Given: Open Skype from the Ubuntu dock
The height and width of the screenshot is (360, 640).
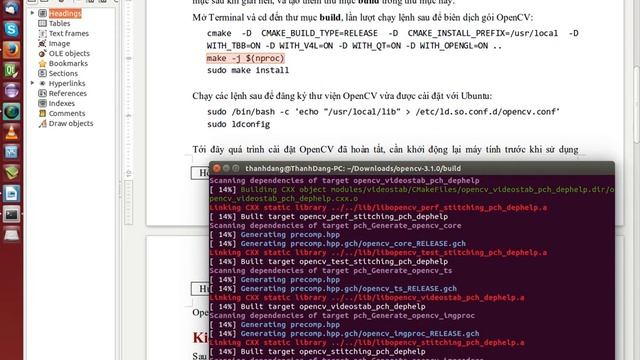Looking at the screenshot, I should click(11, 30).
